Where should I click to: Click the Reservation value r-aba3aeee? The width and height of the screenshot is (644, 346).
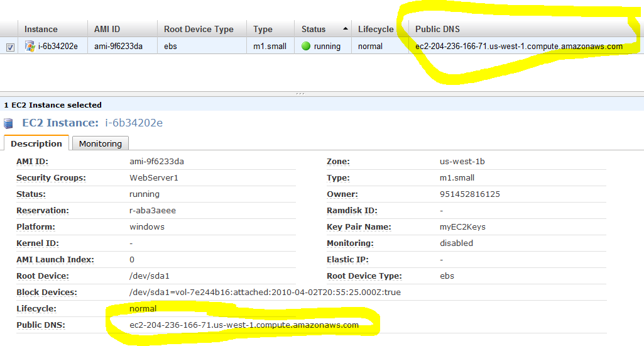(x=153, y=210)
